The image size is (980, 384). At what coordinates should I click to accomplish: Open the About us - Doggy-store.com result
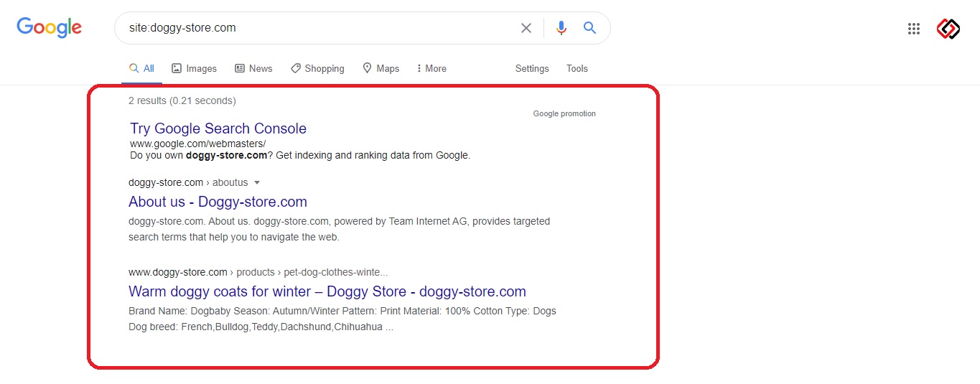[x=218, y=202]
